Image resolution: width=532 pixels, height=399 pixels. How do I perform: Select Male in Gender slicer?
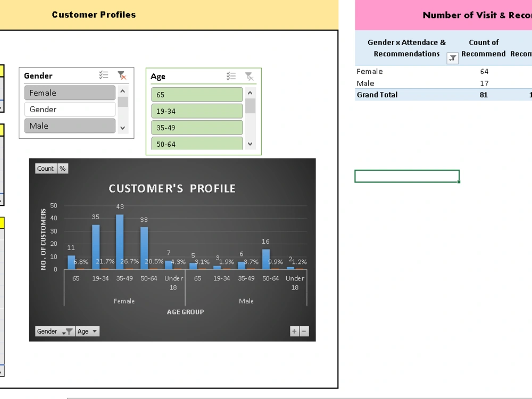pyautogui.click(x=70, y=126)
